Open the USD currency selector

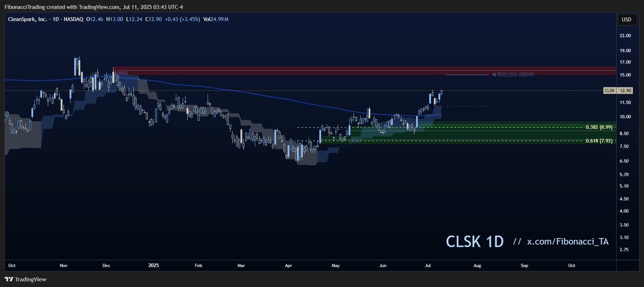point(626,19)
